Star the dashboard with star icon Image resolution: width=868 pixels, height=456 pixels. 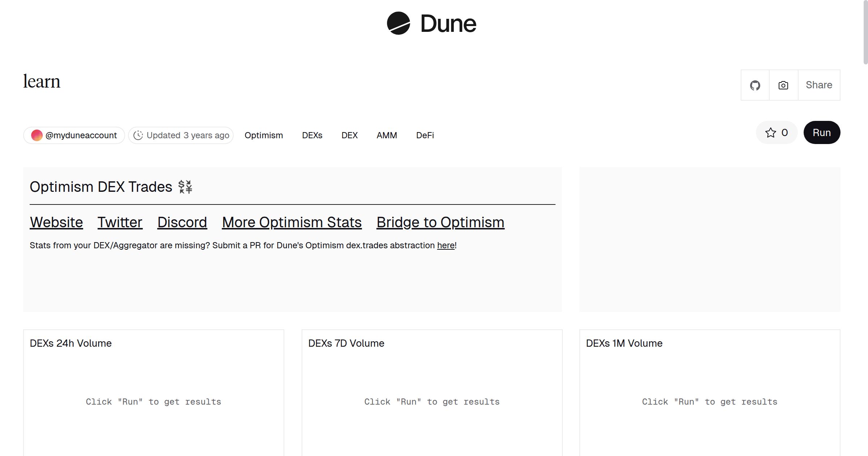(x=770, y=133)
